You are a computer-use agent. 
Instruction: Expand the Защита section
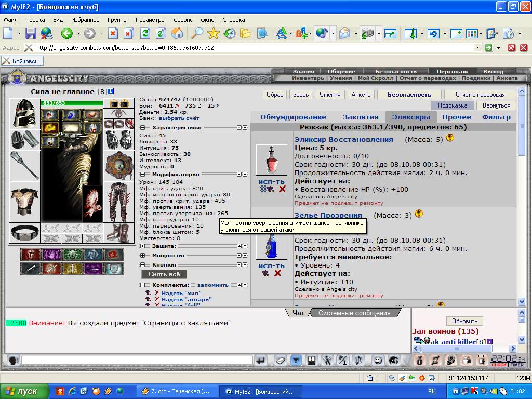[x=142, y=246]
